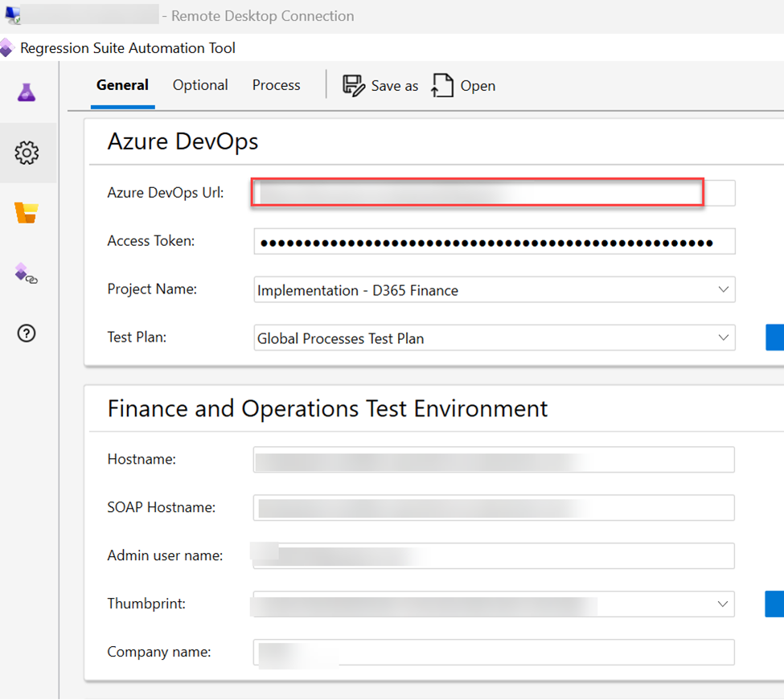The height and width of the screenshot is (700, 784).
Task: Select the test lab flask icon in sidebar
Action: pyautogui.click(x=27, y=92)
